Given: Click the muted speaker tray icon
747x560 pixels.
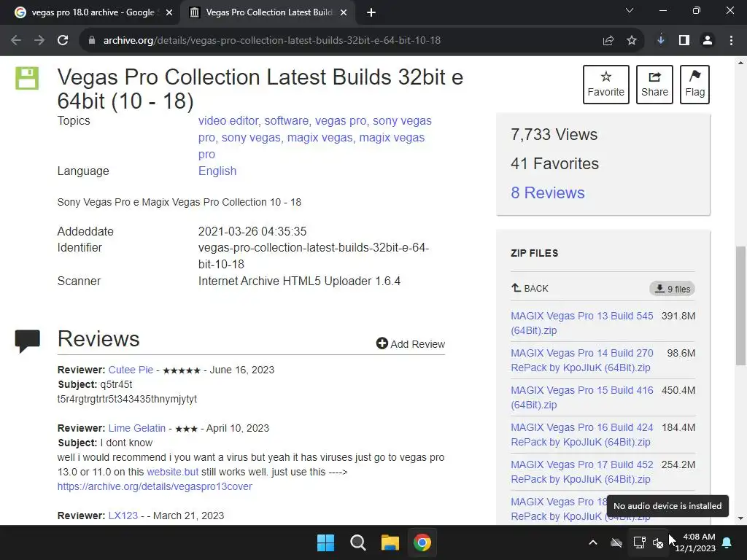Looking at the screenshot, I should point(658,542).
